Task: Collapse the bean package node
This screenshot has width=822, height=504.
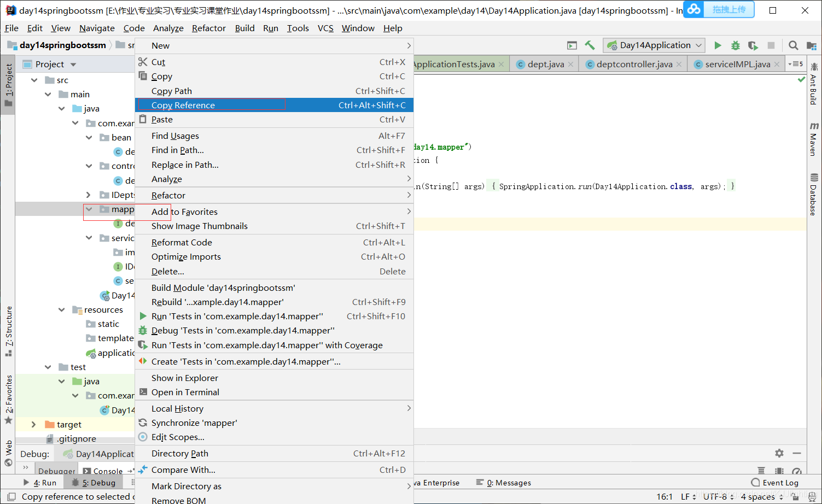Action: (89, 138)
